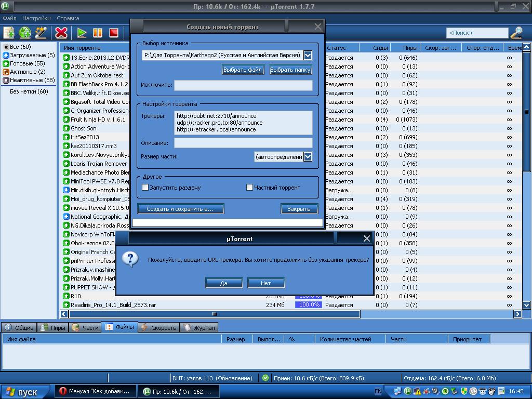Click the red X Remove torrent icon
Image resolution: width=532 pixels, height=399 pixels.
[61, 33]
